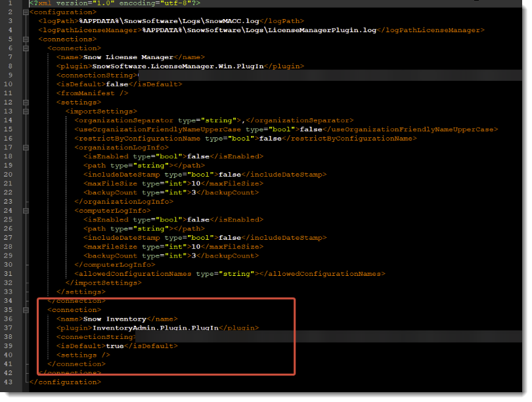Click the LicenseManagerPlugin.log path value
The width and height of the screenshot is (532, 402).
coord(259,30)
